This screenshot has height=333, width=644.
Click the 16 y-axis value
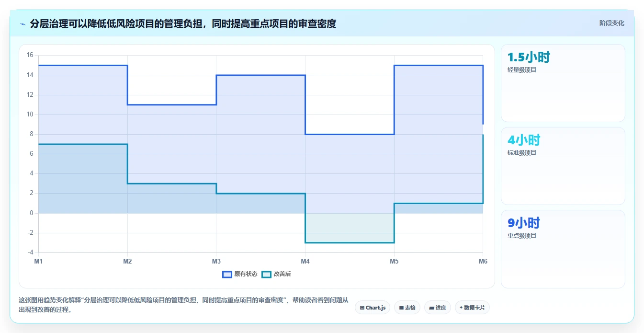(30, 55)
